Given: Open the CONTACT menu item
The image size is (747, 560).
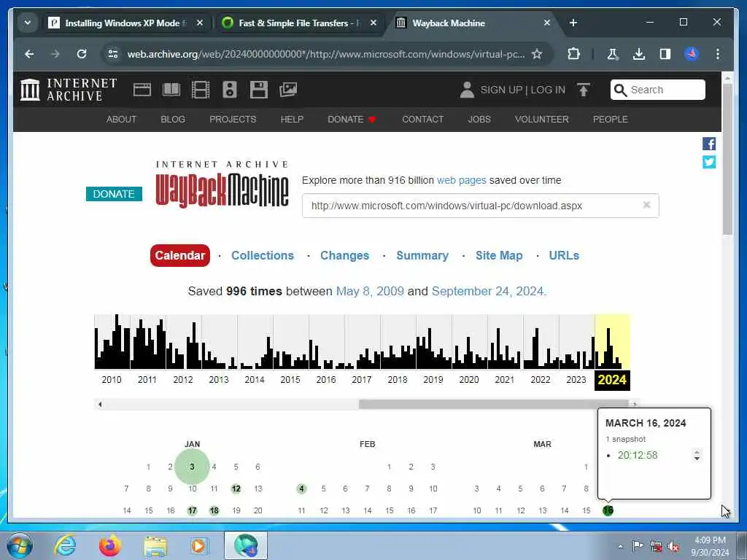Looking at the screenshot, I should point(422,119).
